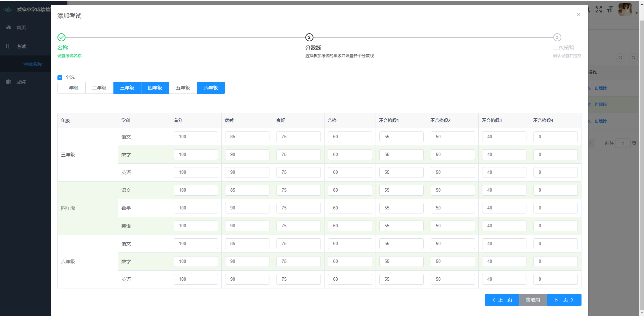The width and height of the screenshot is (644, 316).
Task: Click the 上一页 button
Action: [502, 300]
